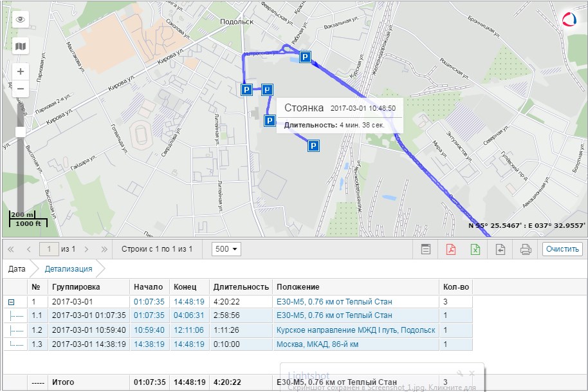Click the 10:59:40 start time link
This screenshot has height=392, width=588.
point(149,330)
